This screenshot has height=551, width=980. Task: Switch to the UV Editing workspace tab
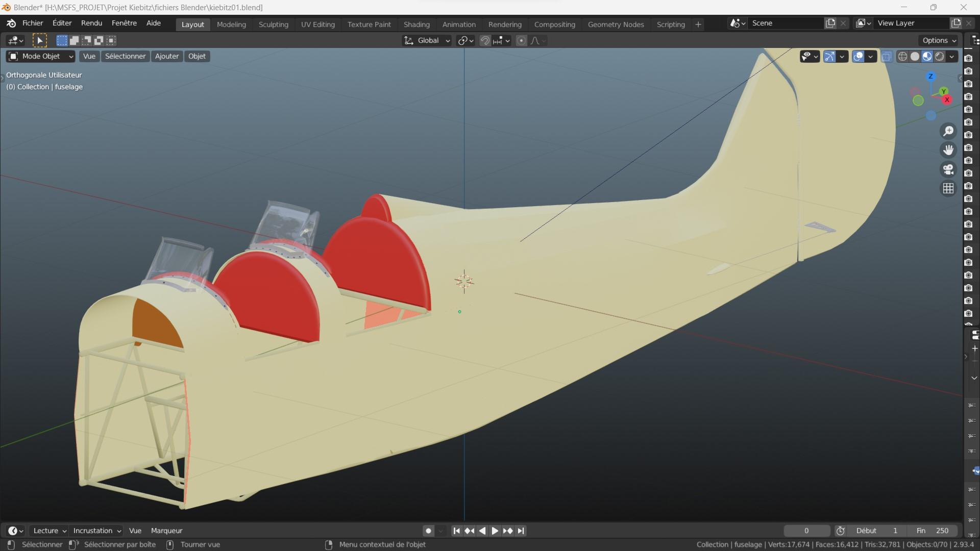[x=318, y=24]
